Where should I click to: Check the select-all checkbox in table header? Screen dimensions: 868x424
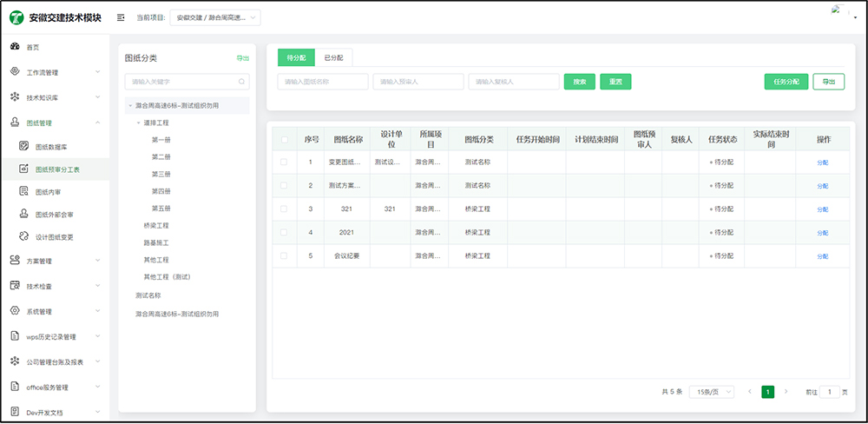click(x=284, y=139)
